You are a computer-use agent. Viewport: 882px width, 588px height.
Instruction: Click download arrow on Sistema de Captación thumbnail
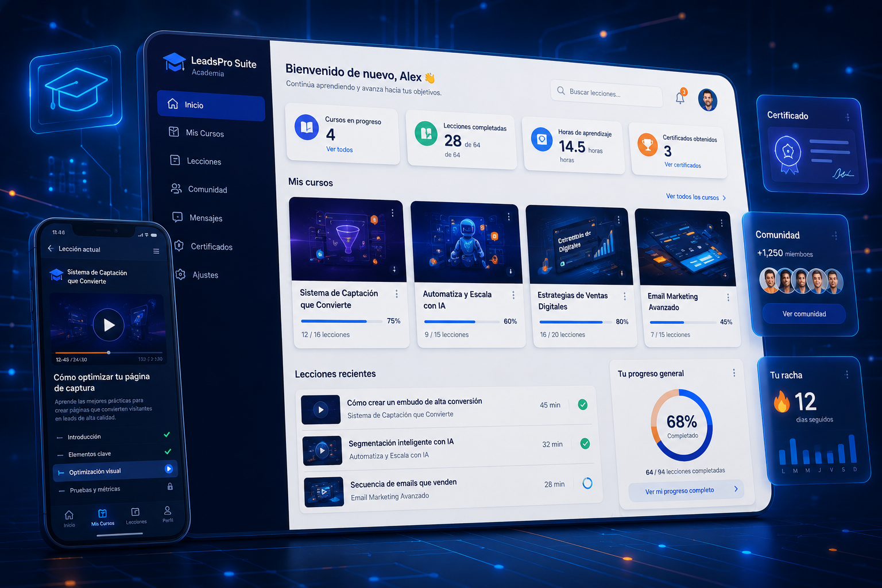click(x=394, y=269)
